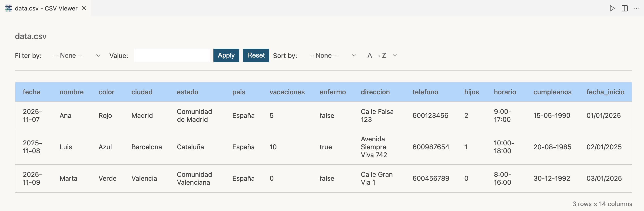The width and height of the screenshot is (644, 211).
Task: Run the play icon in the top toolbar
Action: coord(612,8)
